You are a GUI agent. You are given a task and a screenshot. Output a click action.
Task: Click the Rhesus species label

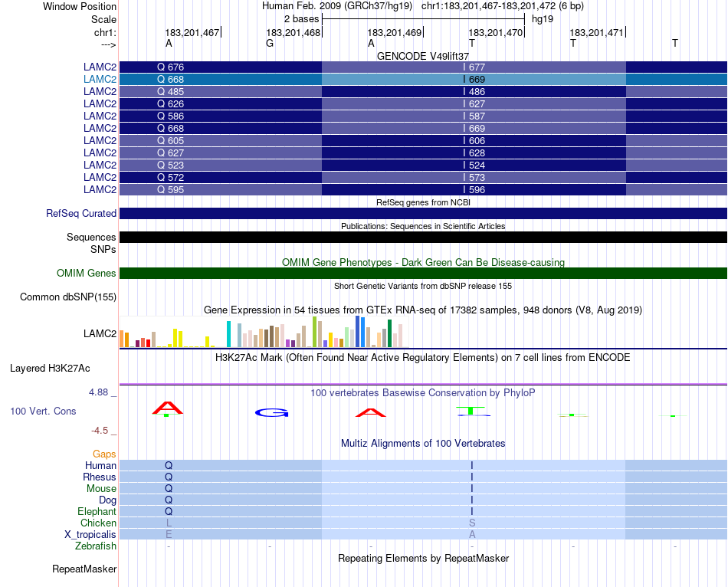[x=100, y=477]
